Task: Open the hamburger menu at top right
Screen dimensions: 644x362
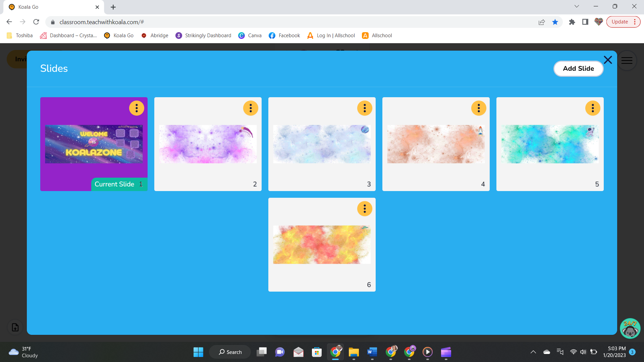Action: click(627, 60)
